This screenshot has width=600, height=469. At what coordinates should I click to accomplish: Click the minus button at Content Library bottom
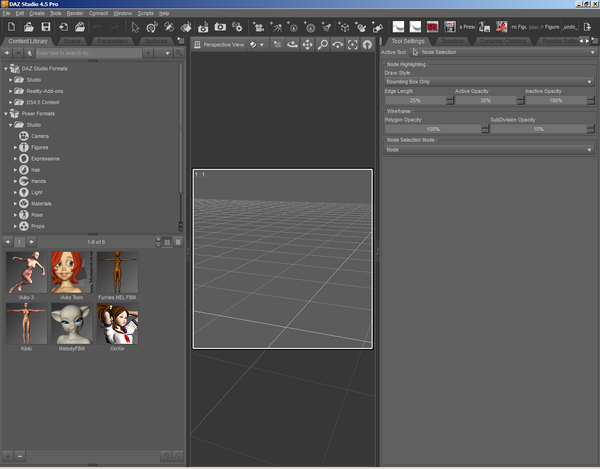[x=20, y=456]
